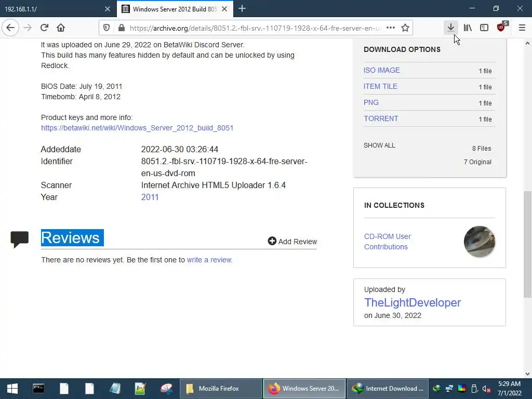Click the paint palette taskbar icon
Viewport: 532px width, 399px height.
[x=167, y=389]
